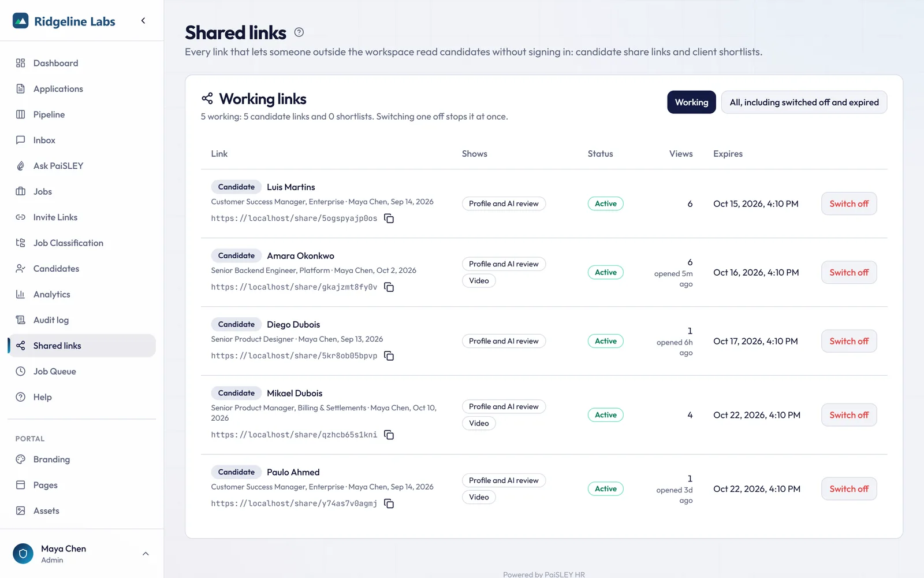924x578 pixels.
Task: Copy Diego Dubois share link URL
Action: (x=389, y=356)
